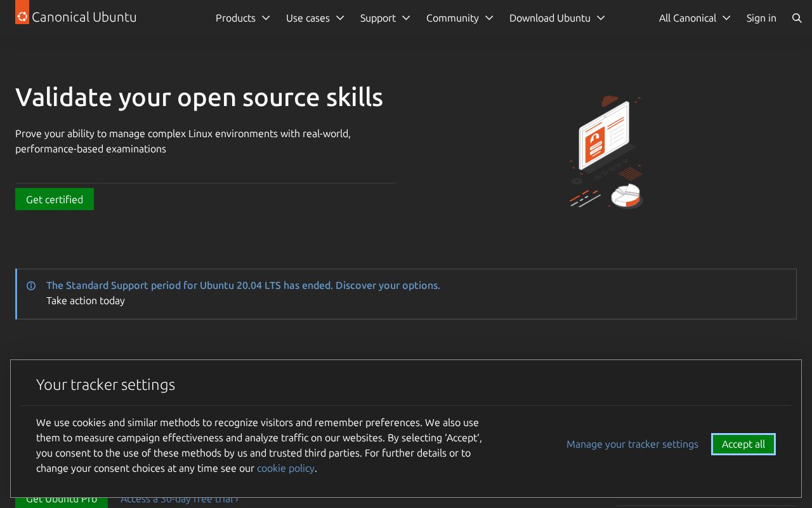This screenshot has width=812, height=508.
Task: Click the certification illustration image
Action: (x=606, y=152)
